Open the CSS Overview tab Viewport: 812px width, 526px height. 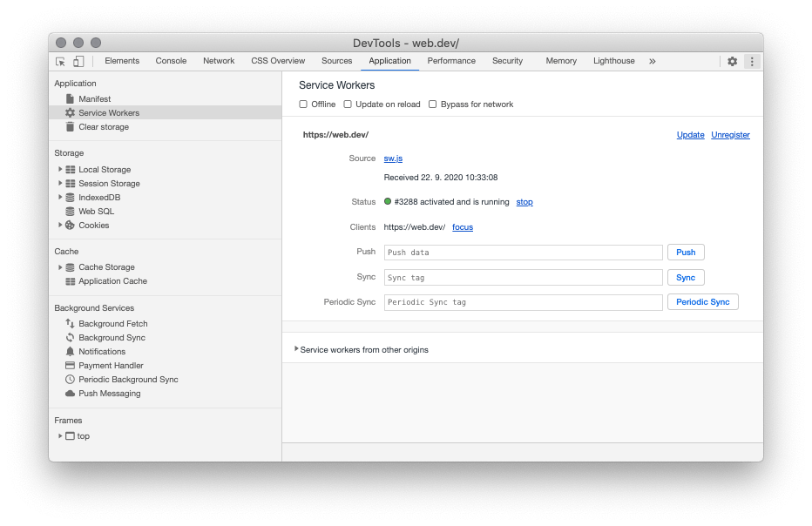(x=278, y=61)
